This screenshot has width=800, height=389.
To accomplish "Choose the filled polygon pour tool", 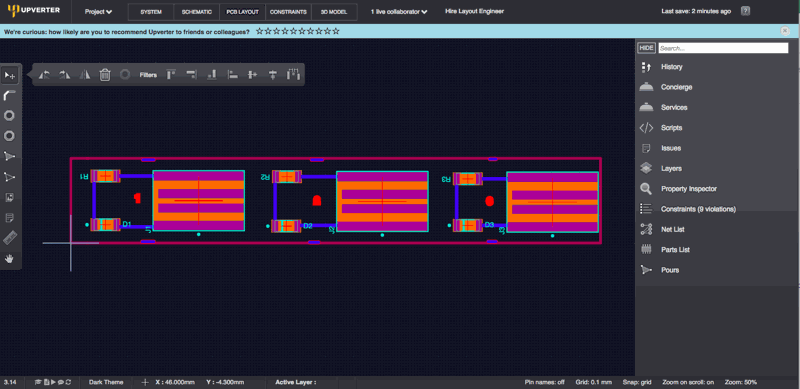I will 9,156.
